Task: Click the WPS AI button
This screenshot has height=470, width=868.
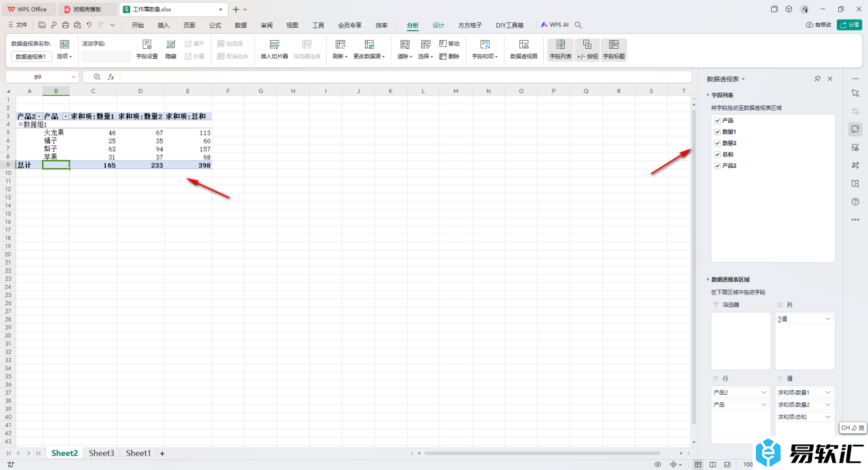Action: (555, 25)
